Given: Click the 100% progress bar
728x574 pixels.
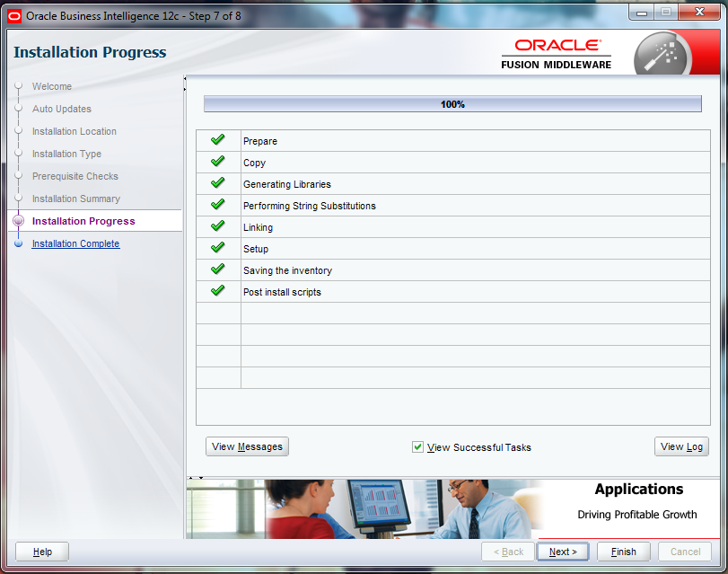Looking at the screenshot, I should click(x=452, y=104).
